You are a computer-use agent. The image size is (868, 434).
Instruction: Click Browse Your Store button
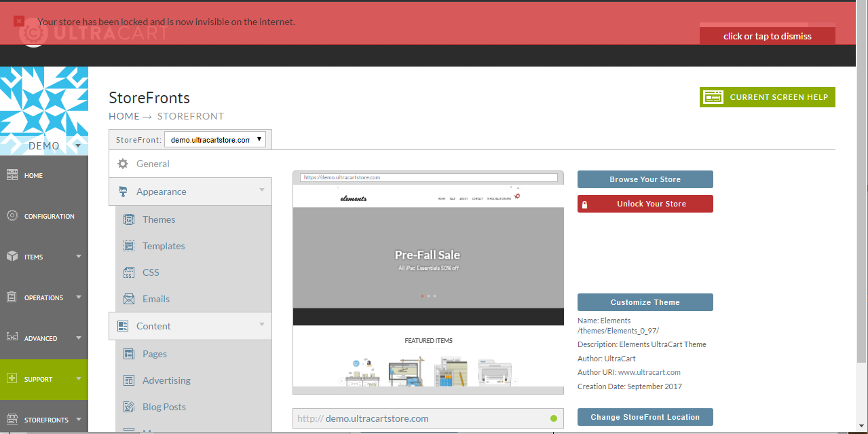point(645,179)
